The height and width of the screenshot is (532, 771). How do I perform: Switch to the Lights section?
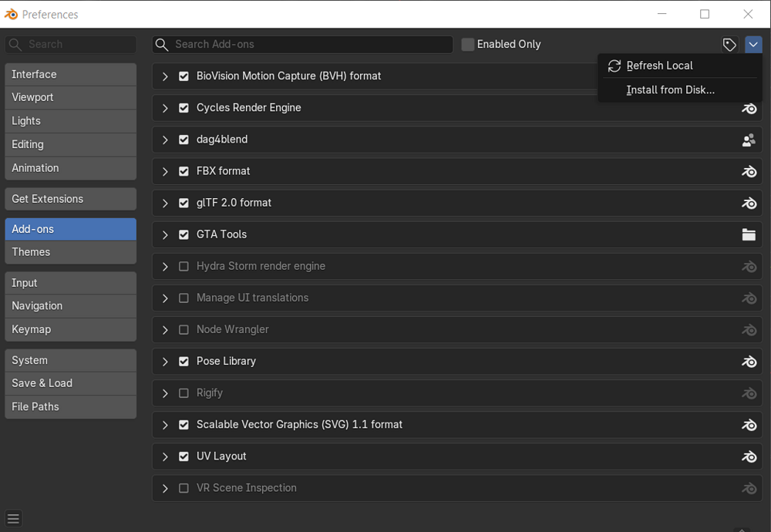70,121
